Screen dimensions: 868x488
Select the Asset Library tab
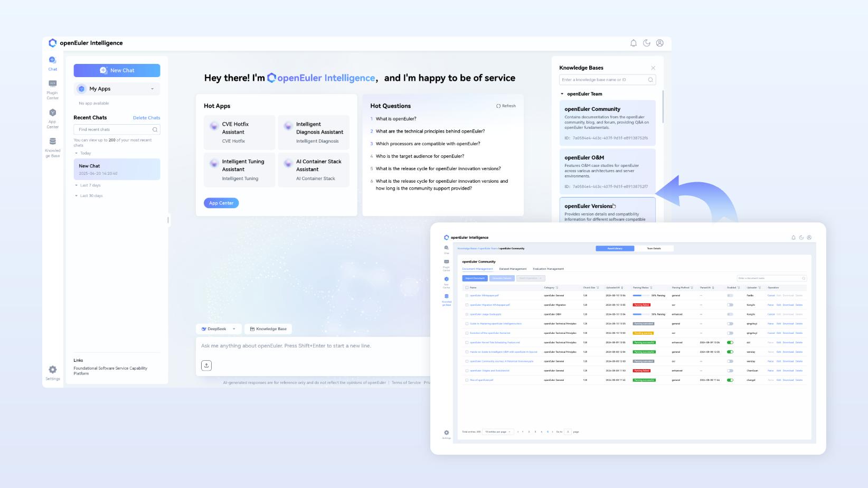(615, 248)
